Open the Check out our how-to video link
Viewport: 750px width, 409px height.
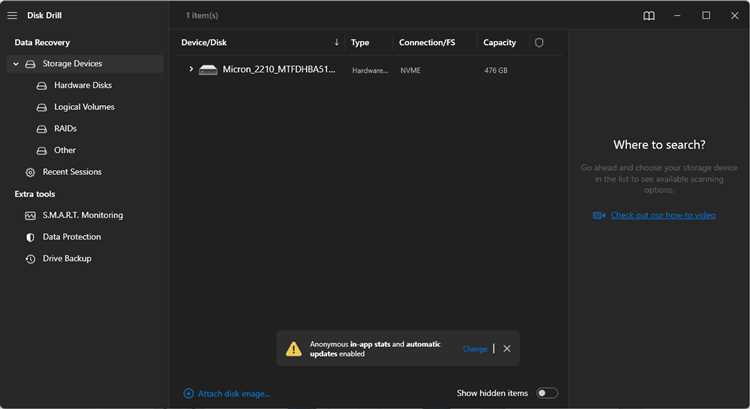[x=663, y=215]
